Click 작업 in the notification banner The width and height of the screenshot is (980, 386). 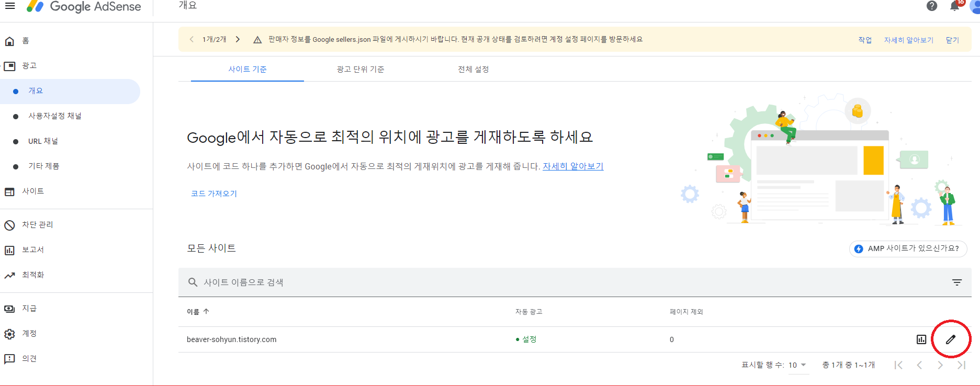(865, 40)
